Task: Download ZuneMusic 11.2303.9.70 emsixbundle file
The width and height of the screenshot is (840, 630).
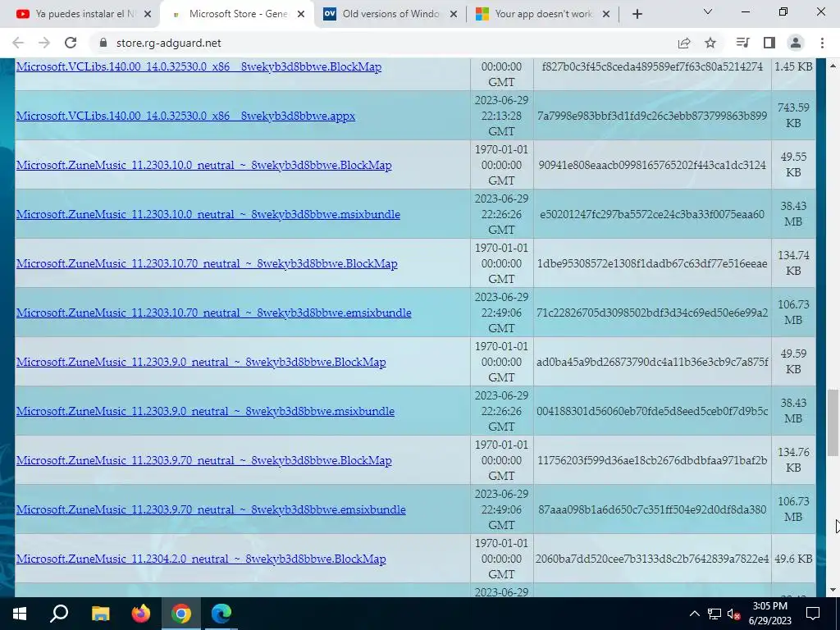Action: coord(211,510)
